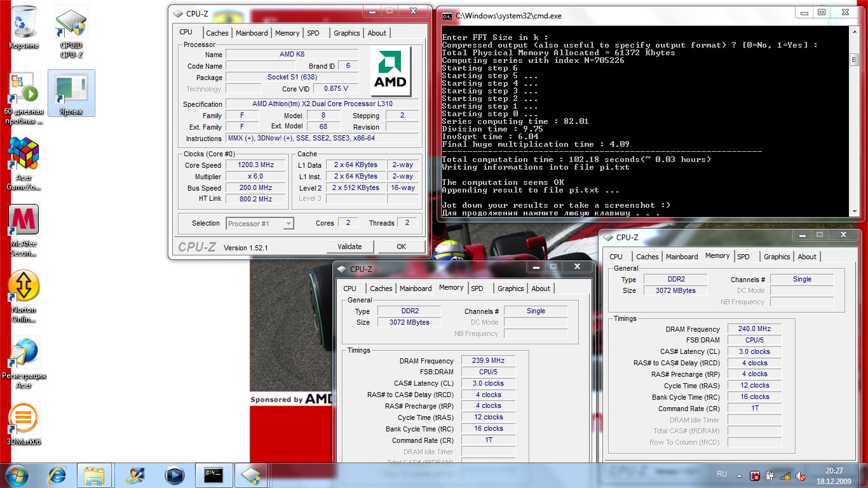Viewport: 868px width, 488px height.
Task: Click the power plug tray icon
Action: [770, 476]
